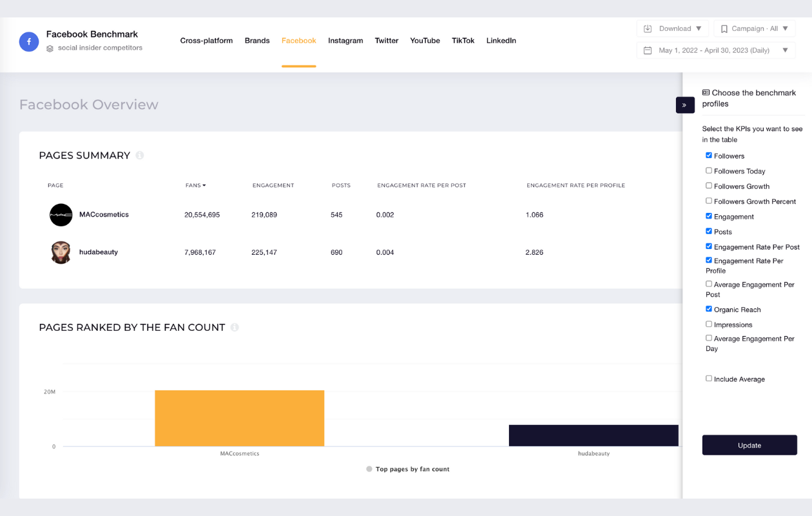
Task: Click the info icon next to Pages Summary
Action: pyautogui.click(x=140, y=155)
